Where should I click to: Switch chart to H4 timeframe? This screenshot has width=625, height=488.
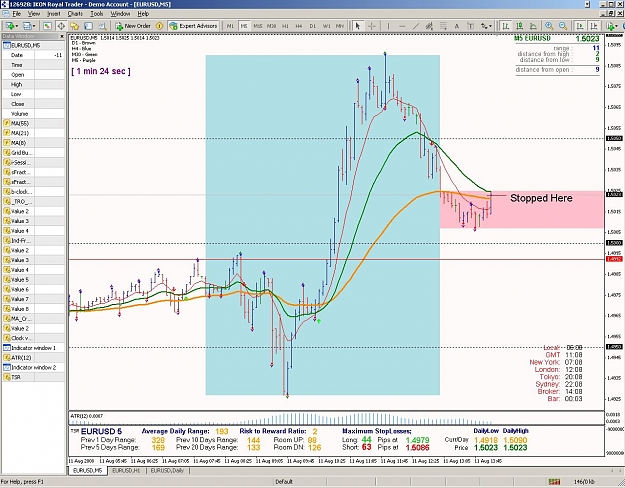tap(299, 26)
